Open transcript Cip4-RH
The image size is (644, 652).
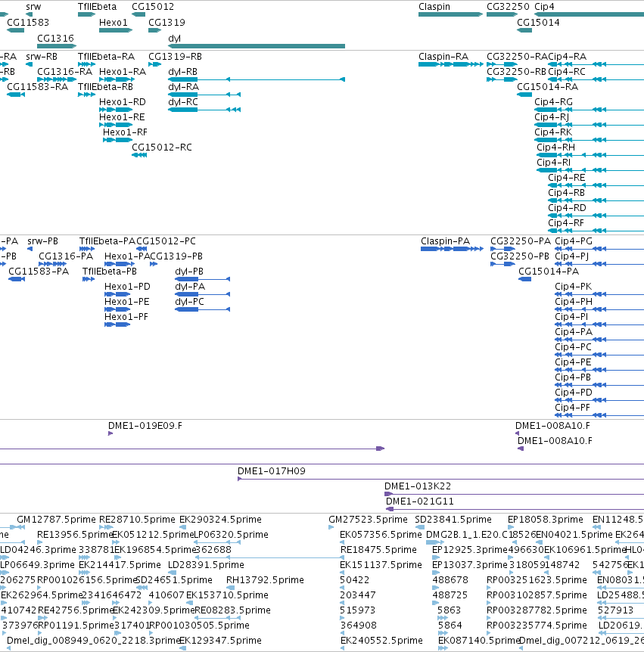pos(555,147)
